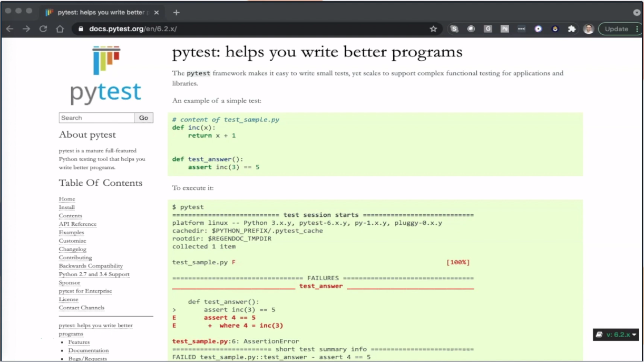Open the Contact Channels link
The width and height of the screenshot is (644, 362).
pyautogui.click(x=82, y=308)
